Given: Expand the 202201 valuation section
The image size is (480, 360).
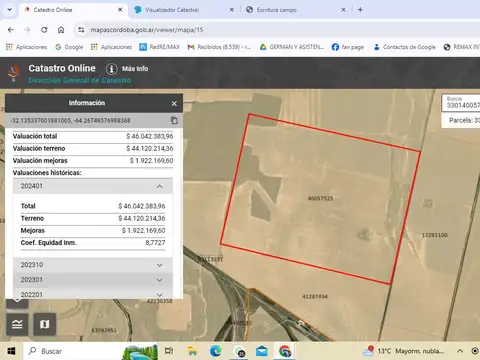Looking at the screenshot, I should coord(93,294).
